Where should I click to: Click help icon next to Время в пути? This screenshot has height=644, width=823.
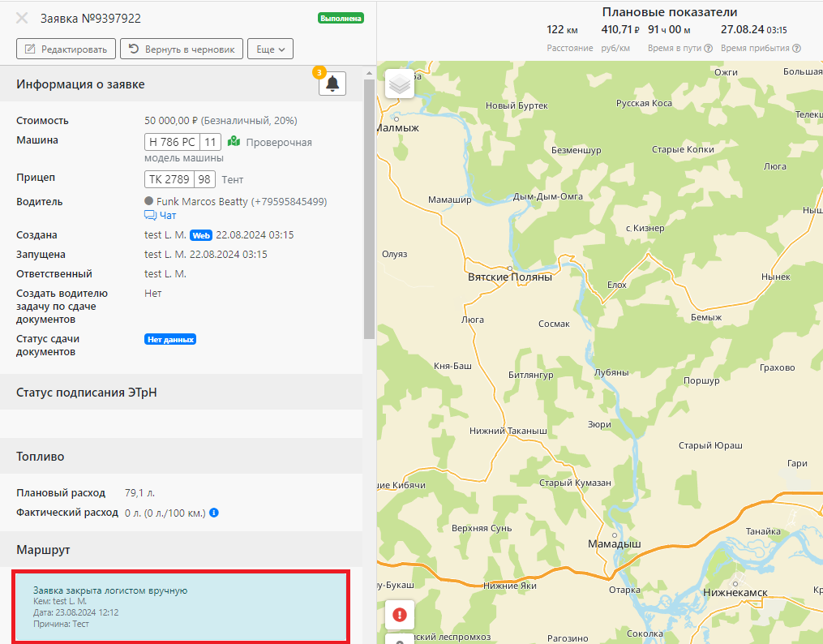(x=709, y=49)
